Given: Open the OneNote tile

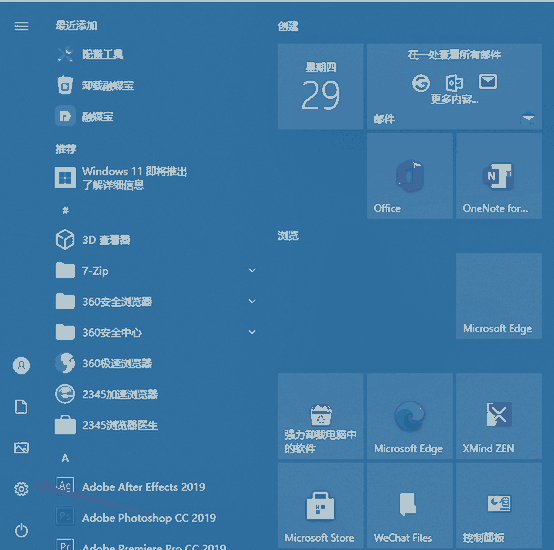Looking at the screenshot, I should pos(499,176).
